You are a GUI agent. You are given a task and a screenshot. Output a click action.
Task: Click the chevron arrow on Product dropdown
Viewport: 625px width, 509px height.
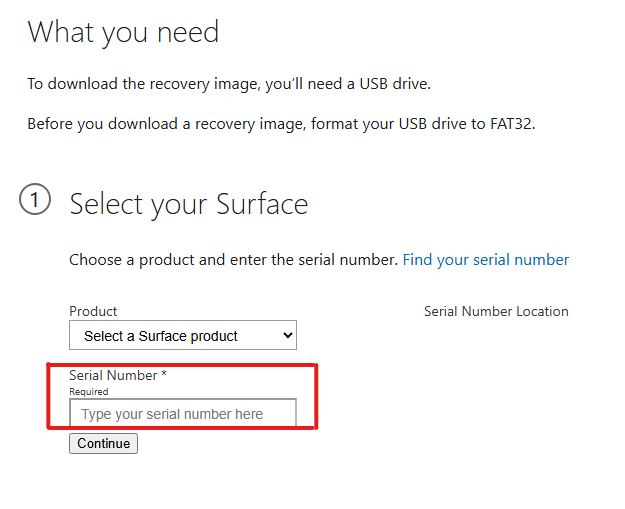point(288,336)
